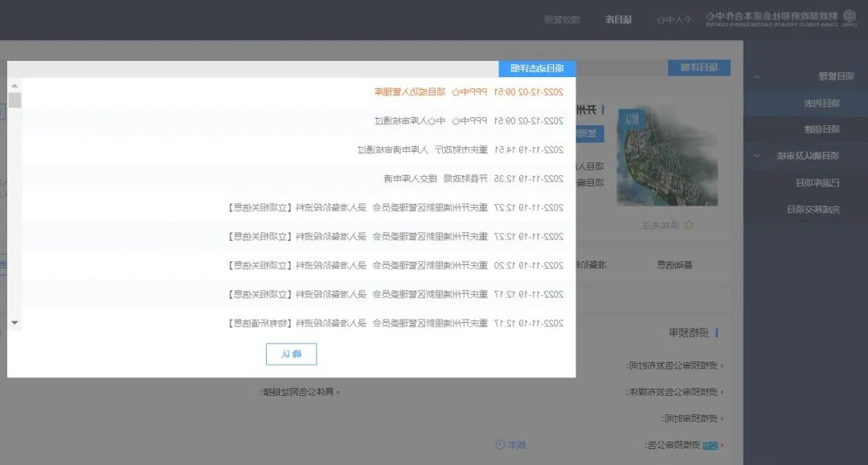Click the 添加关注 link
The width and height of the screenshot is (868, 465).
(x=661, y=225)
